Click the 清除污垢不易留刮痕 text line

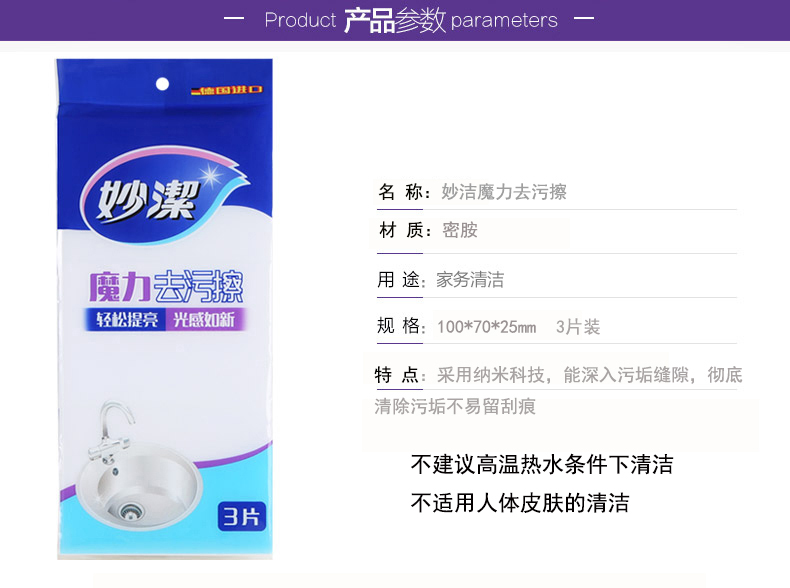455,406
